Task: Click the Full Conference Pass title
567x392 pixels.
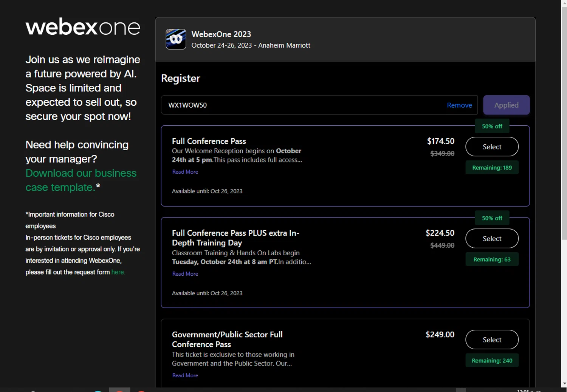Action: pos(209,141)
